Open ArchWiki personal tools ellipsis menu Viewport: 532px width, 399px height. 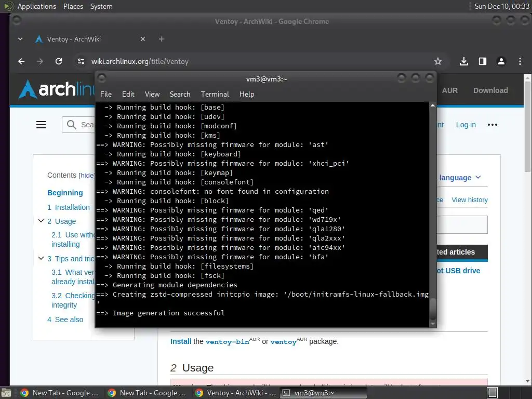[493, 125]
